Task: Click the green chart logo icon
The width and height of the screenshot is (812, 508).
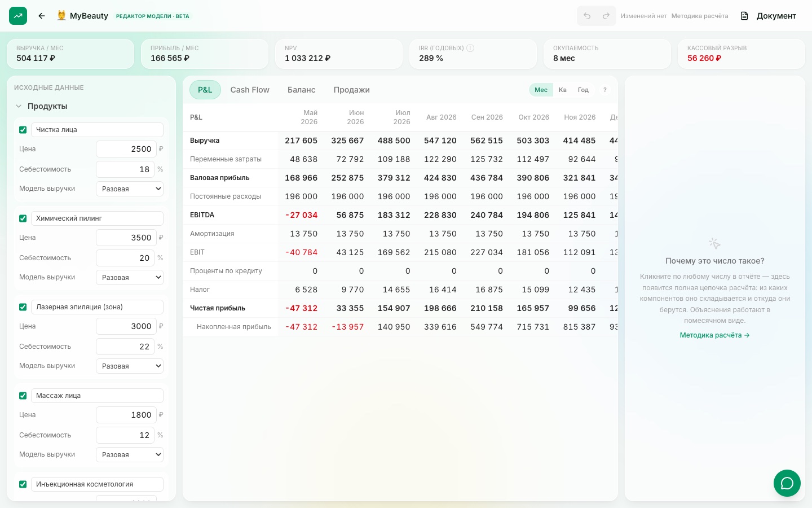Action: (x=18, y=16)
